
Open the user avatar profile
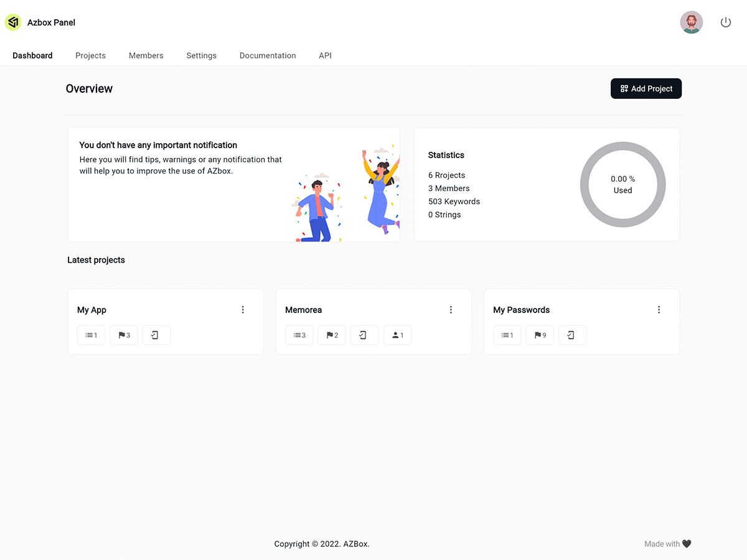[x=692, y=22]
